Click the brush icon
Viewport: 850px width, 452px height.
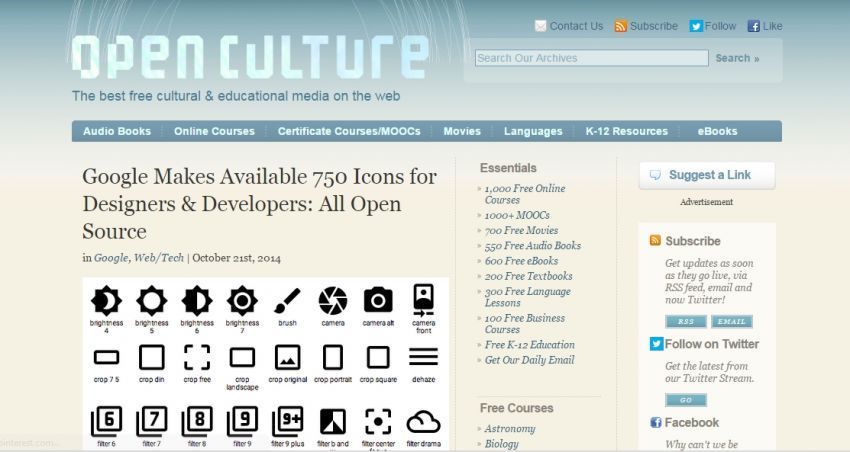(287, 301)
